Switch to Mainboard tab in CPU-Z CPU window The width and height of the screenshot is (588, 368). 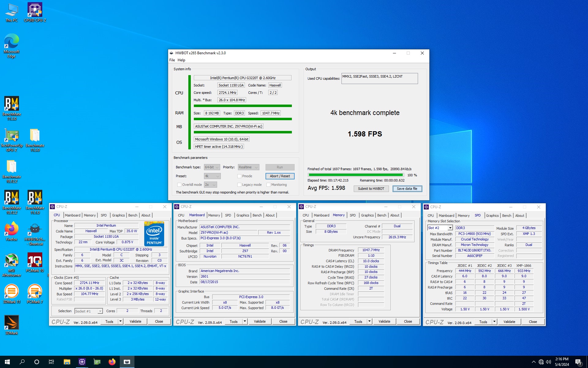73,215
